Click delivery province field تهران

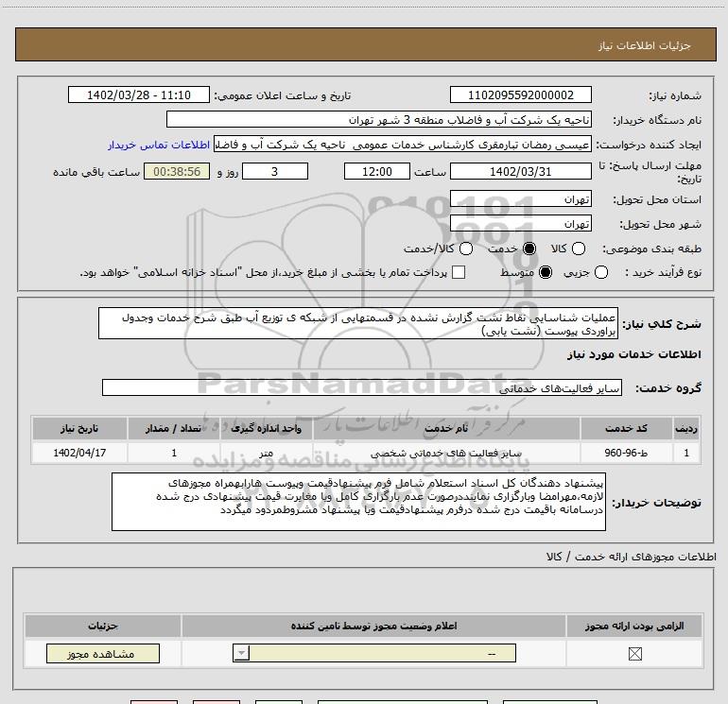tap(520, 198)
